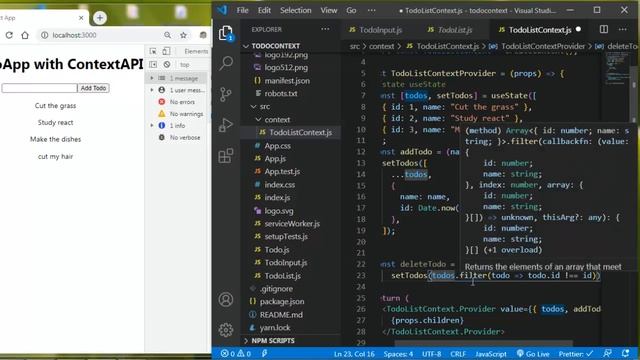The image size is (640, 360).
Task: Click Ln 23, Col 16 position indicator
Action: click(354, 354)
